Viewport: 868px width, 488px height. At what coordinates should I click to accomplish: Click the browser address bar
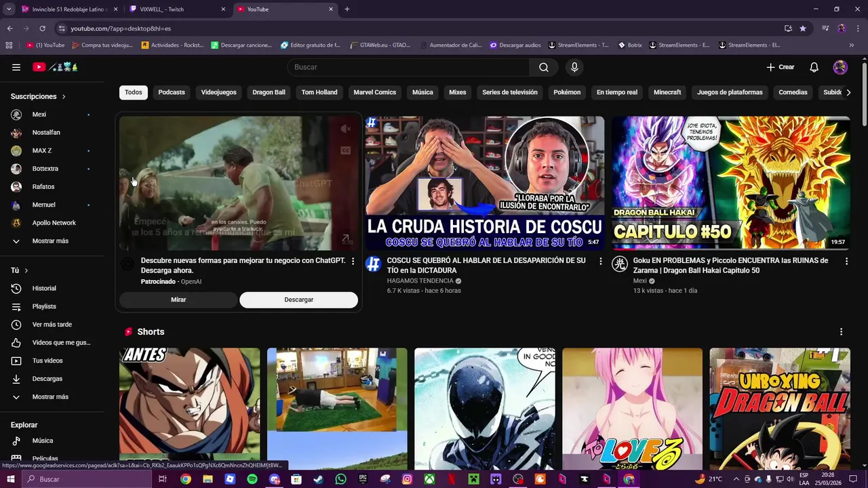click(420, 28)
